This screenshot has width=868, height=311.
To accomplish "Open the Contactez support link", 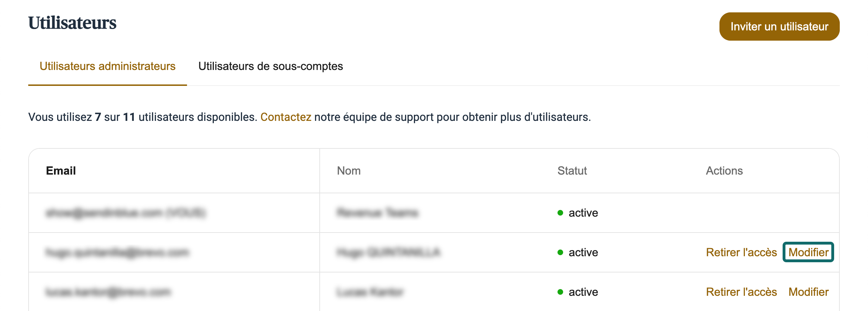I will (285, 117).
